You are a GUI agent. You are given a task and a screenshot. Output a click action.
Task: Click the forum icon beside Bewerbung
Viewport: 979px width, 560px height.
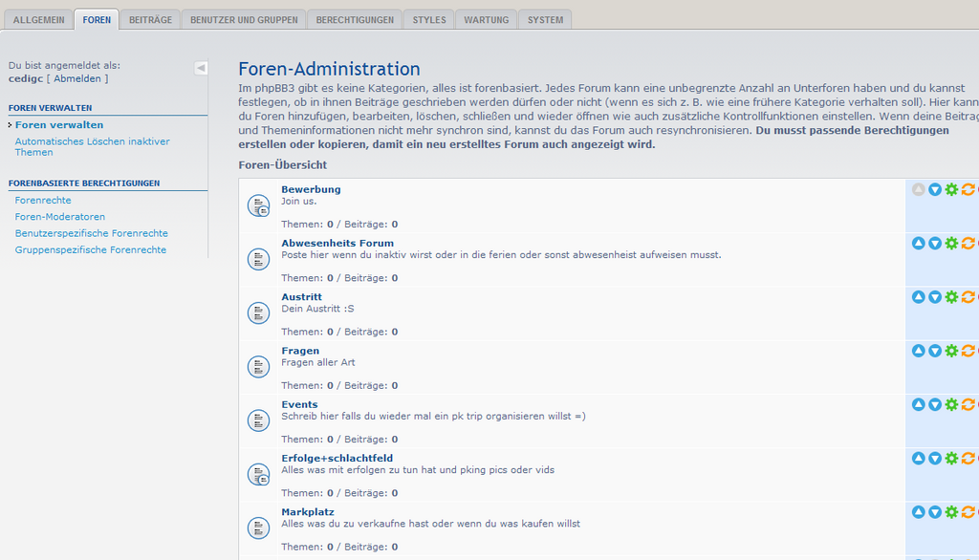[258, 205]
